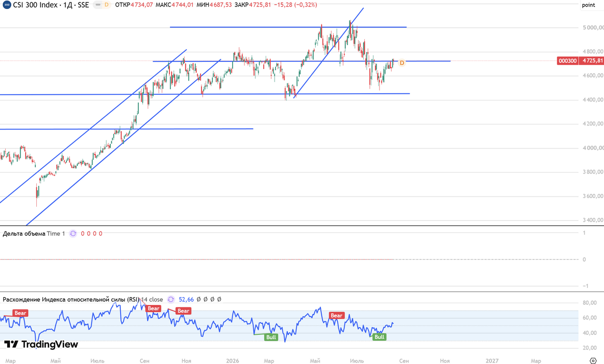Click the RSI value 52,66
The image size is (604, 364).
(186, 299)
